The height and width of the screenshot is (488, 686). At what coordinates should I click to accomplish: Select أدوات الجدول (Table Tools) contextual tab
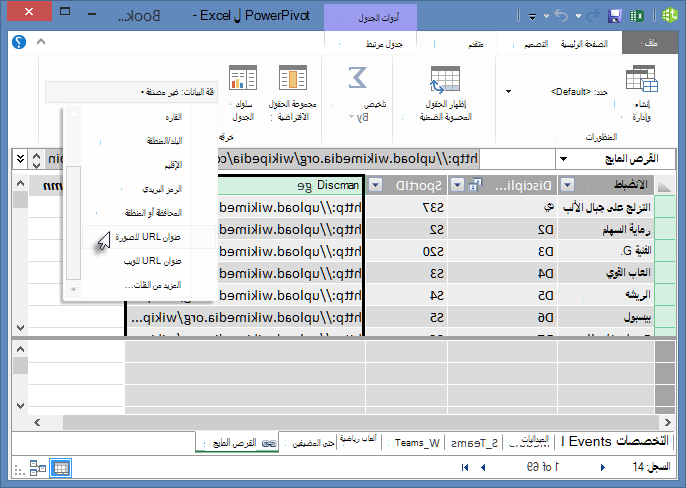click(371, 18)
